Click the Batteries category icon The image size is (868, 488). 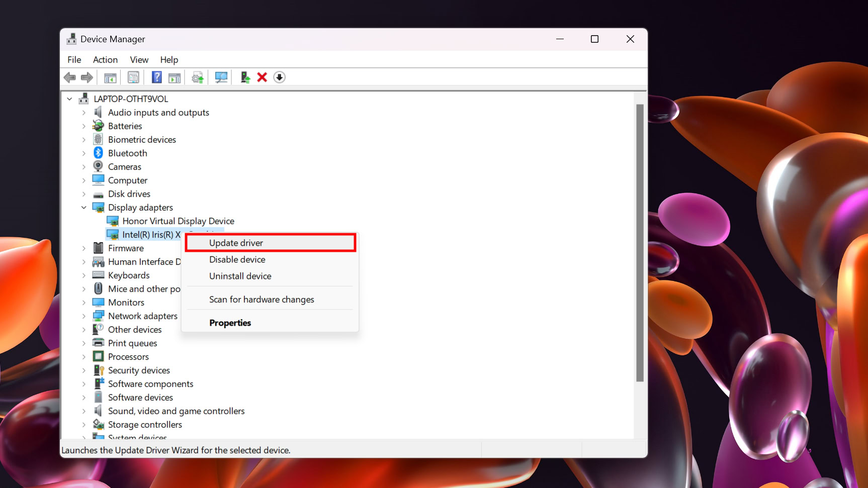coord(99,126)
